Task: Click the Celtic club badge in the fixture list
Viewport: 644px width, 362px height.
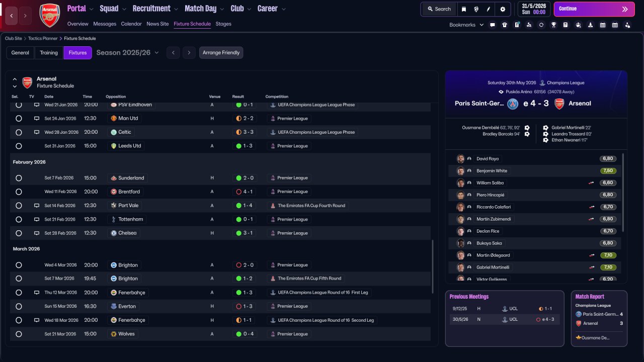Action: 114,132
